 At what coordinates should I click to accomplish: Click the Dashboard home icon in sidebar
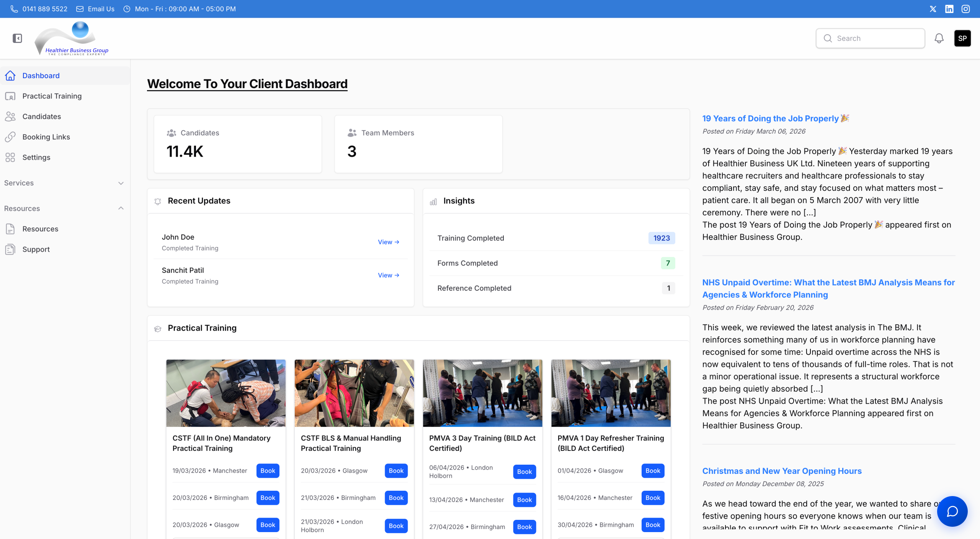[10, 75]
